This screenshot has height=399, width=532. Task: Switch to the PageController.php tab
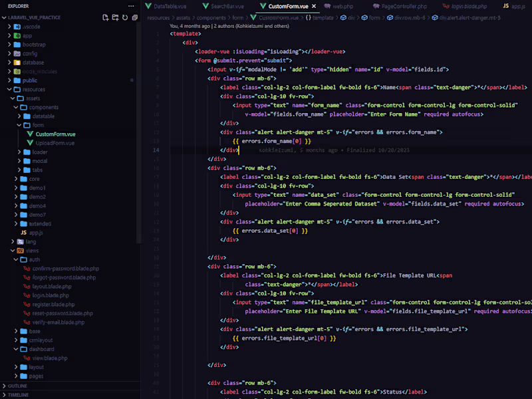pyautogui.click(x=403, y=6)
